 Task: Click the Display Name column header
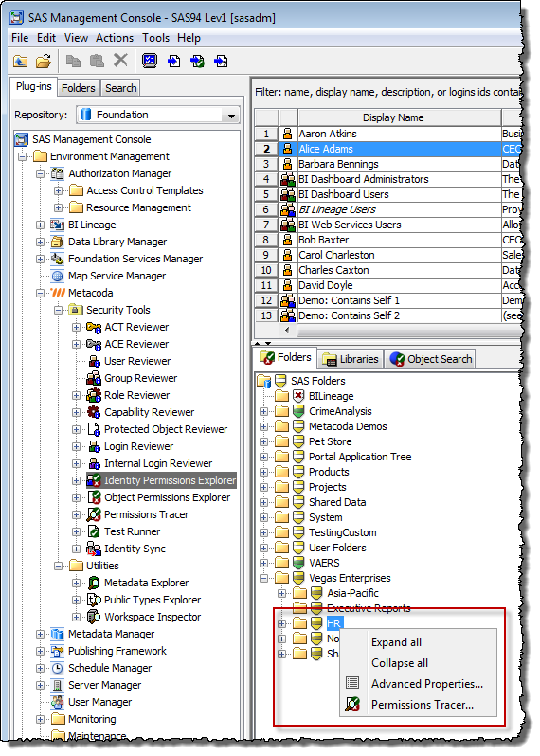tap(399, 117)
